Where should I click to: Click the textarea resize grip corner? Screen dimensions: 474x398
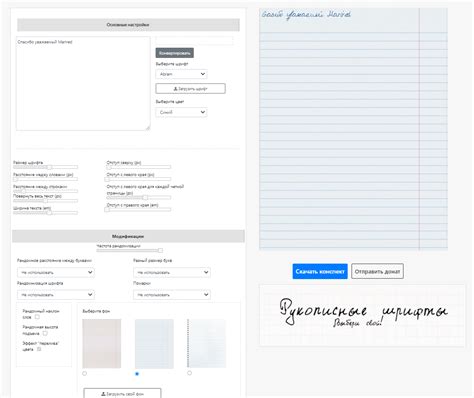click(148, 128)
